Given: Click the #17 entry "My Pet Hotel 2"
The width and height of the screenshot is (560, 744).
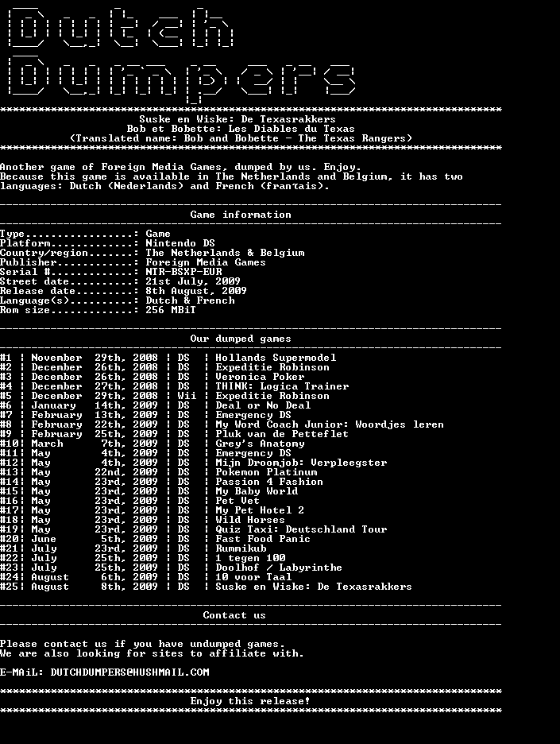Looking at the screenshot, I should [x=260, y=510].
